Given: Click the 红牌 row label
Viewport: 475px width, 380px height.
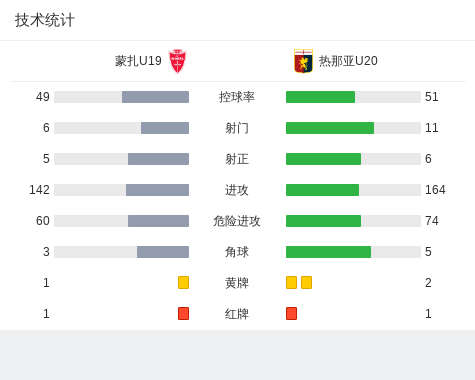Looking at the screenshot, I should pos(237,314).
